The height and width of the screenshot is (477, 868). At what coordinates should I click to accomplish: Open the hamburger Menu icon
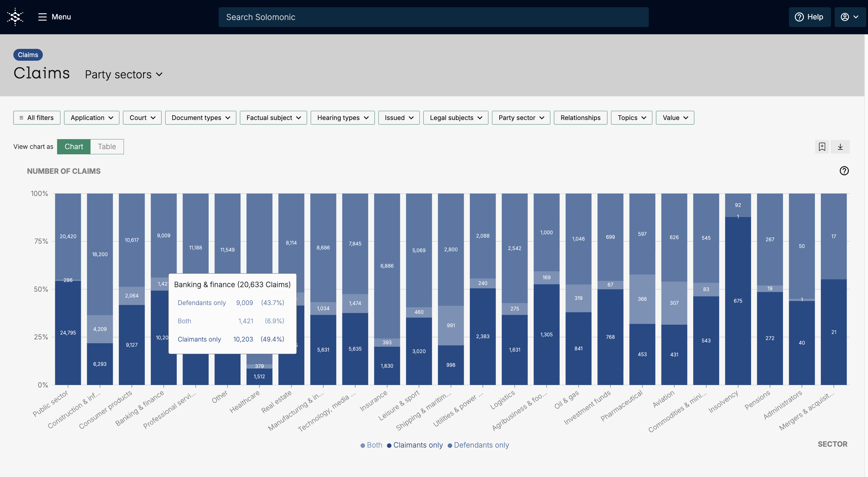[x=42, y=17]
